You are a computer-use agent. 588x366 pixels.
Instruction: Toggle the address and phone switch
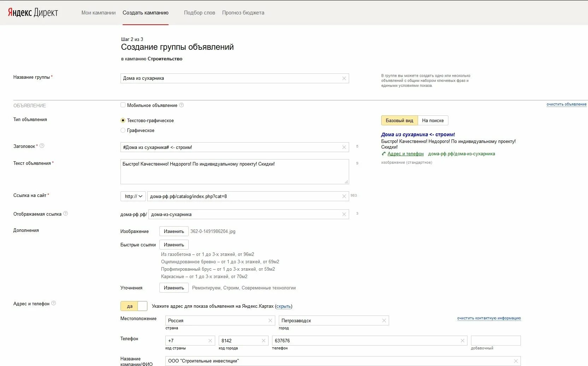[134, 306]
